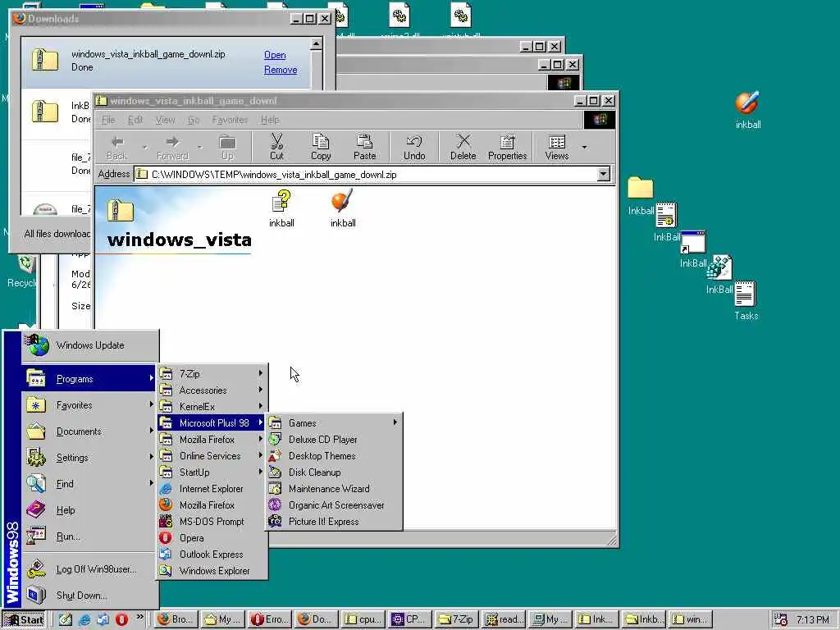This screenshot has width=840, height=630.
Task: Click the taskbar clock showing 7:13 PM
Action: pyautogui.click(x=813, y=620)
